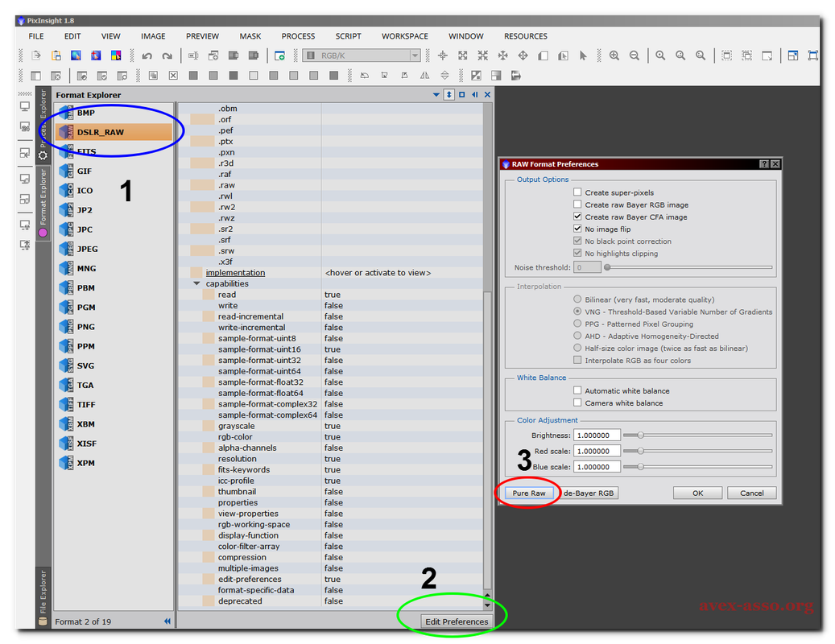
Task: Click the four-way pan diamond arrows icon
Action: click(x=523, y=56)
